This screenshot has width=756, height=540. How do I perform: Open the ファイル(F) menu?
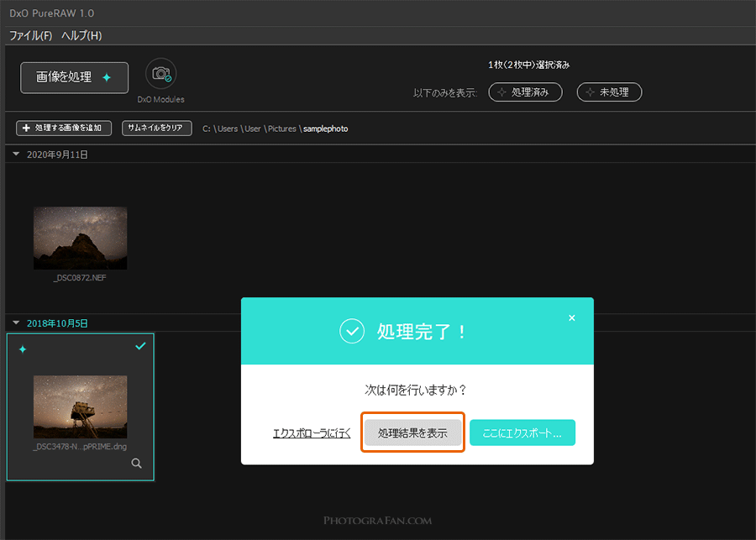pyautogui.click(x=31, y=35)
